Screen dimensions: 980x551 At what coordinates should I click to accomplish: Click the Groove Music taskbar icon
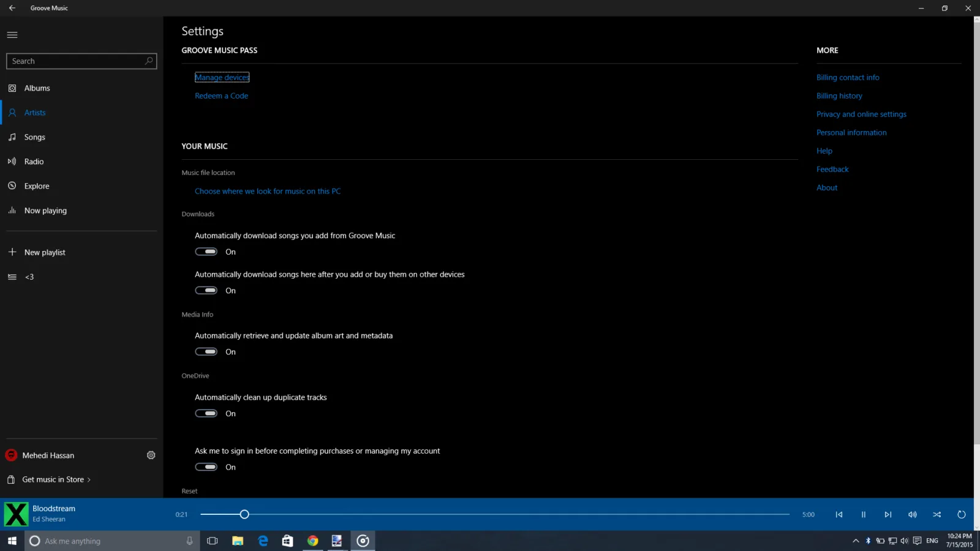pyautogui.click(x=363, y=541)
